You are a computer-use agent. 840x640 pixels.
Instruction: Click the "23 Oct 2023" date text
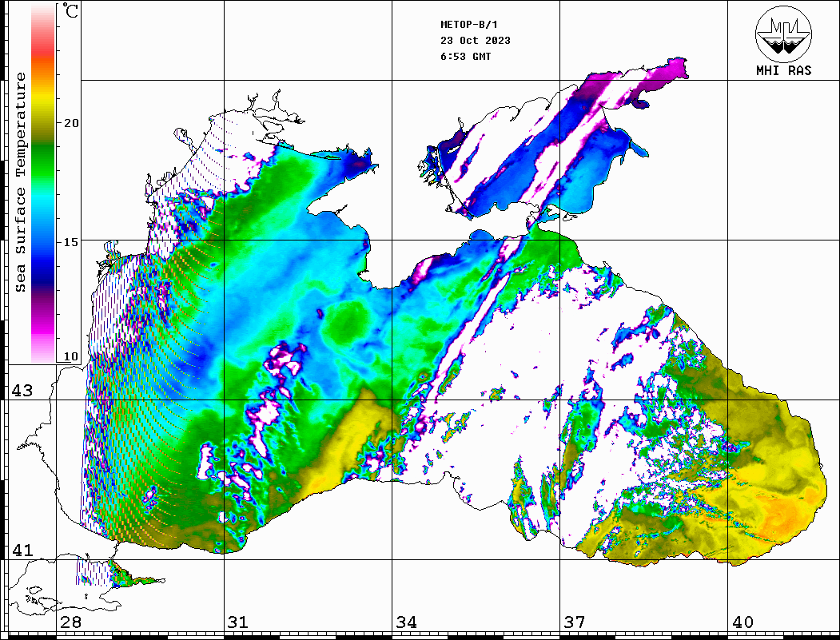coord(476,41)
